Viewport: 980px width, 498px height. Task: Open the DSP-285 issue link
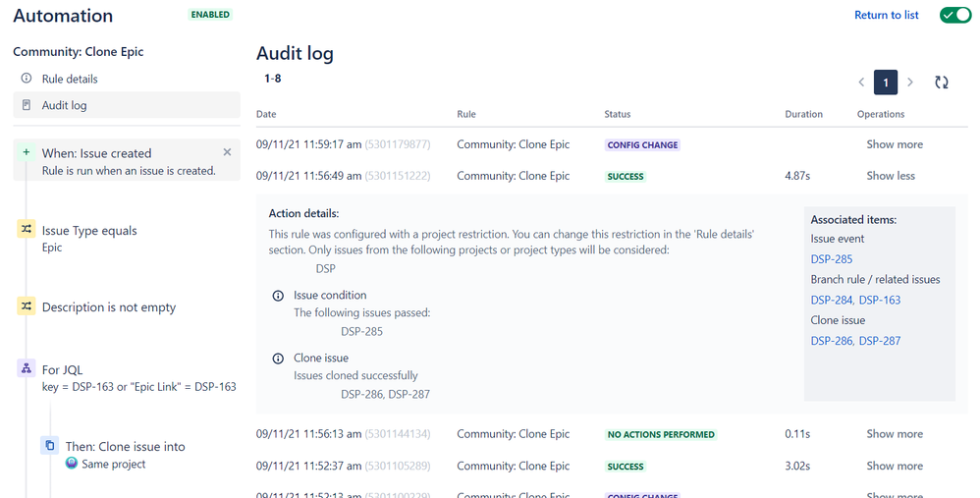[x=832, y=258]
